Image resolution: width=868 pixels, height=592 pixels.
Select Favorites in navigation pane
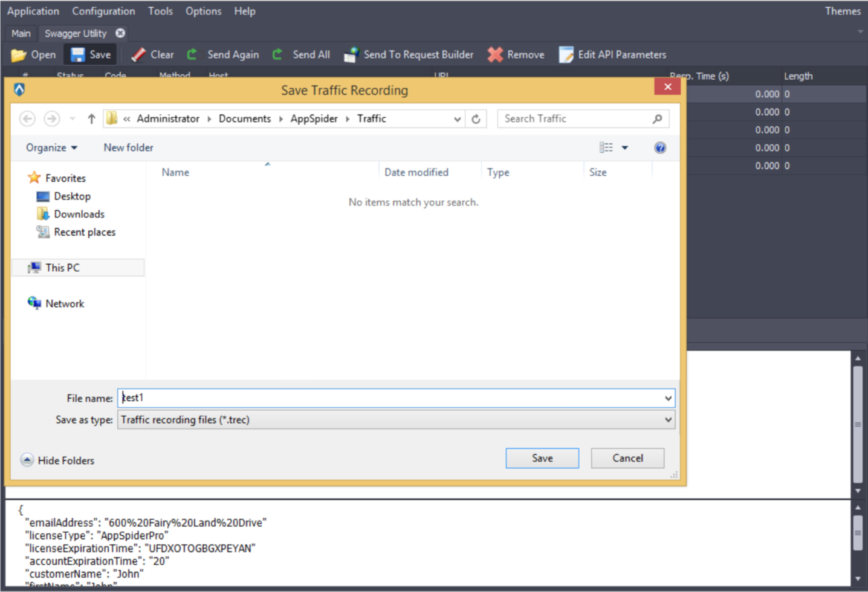(x=57, y=178)
